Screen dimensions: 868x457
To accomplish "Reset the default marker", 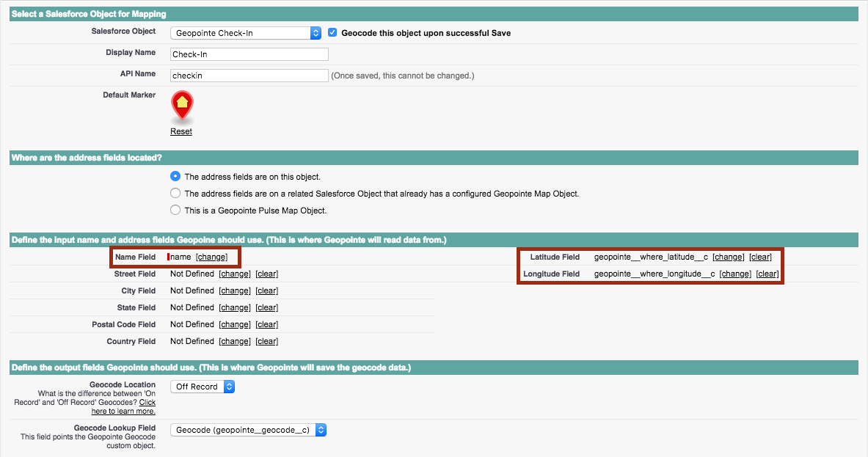I will (181, 132).
